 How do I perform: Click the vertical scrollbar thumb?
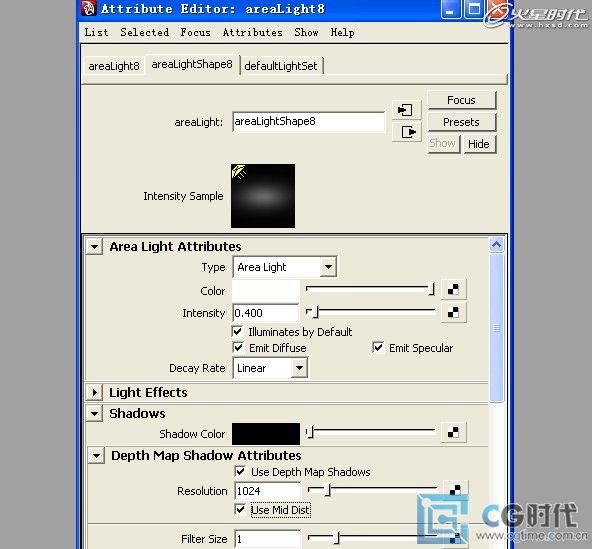click(x=496, y=328)
